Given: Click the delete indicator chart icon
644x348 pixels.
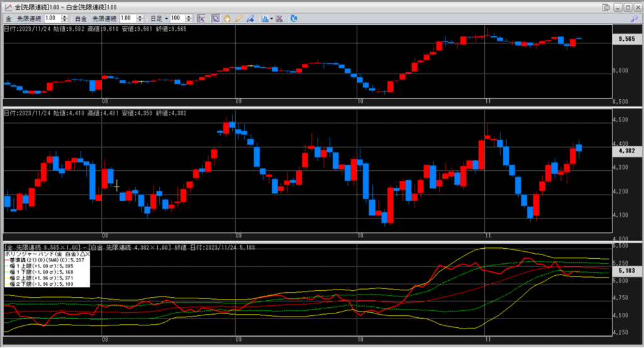Looking at the screenshot, I should pyautogui.click(x=279, y=19).
